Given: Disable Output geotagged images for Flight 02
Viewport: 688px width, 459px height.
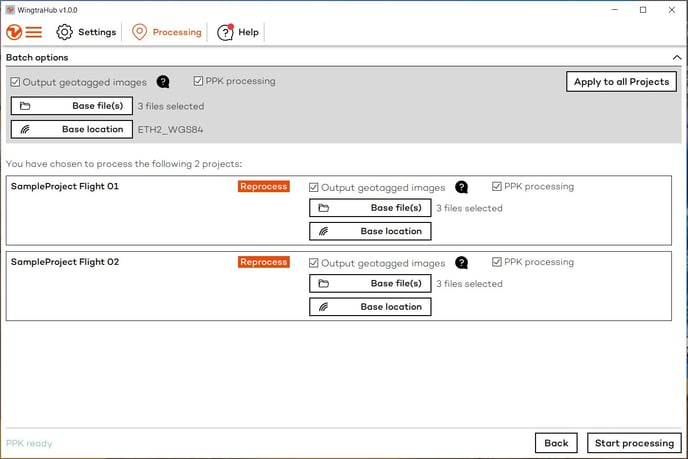Looking at the screenshot, I should coord(314,263).
